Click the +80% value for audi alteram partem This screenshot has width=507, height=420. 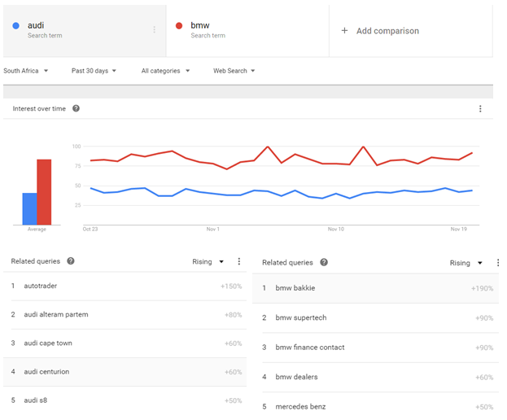click(233, 315)
